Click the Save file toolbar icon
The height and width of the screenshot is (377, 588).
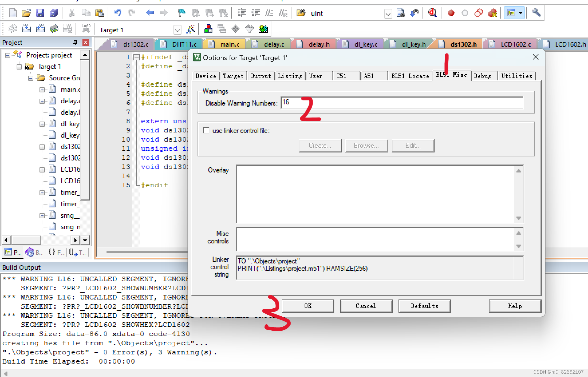coord(40,13)
